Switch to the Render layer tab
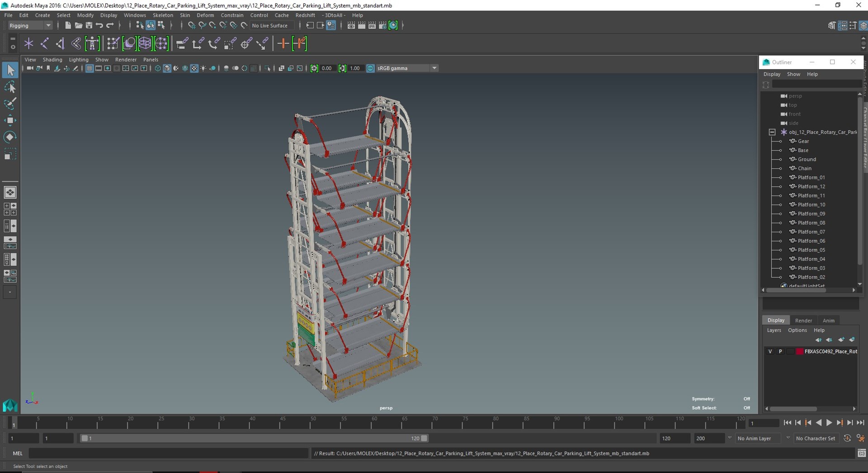 click(x=803, y=320)
